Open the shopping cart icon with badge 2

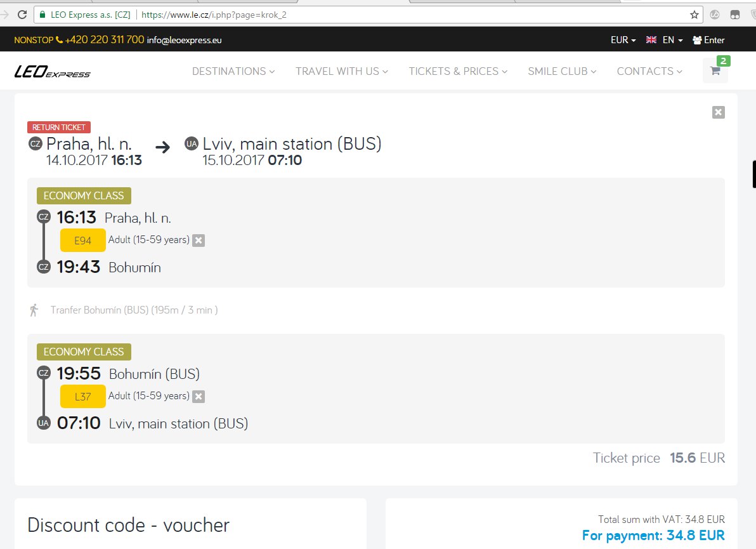[x=715, y=70]
